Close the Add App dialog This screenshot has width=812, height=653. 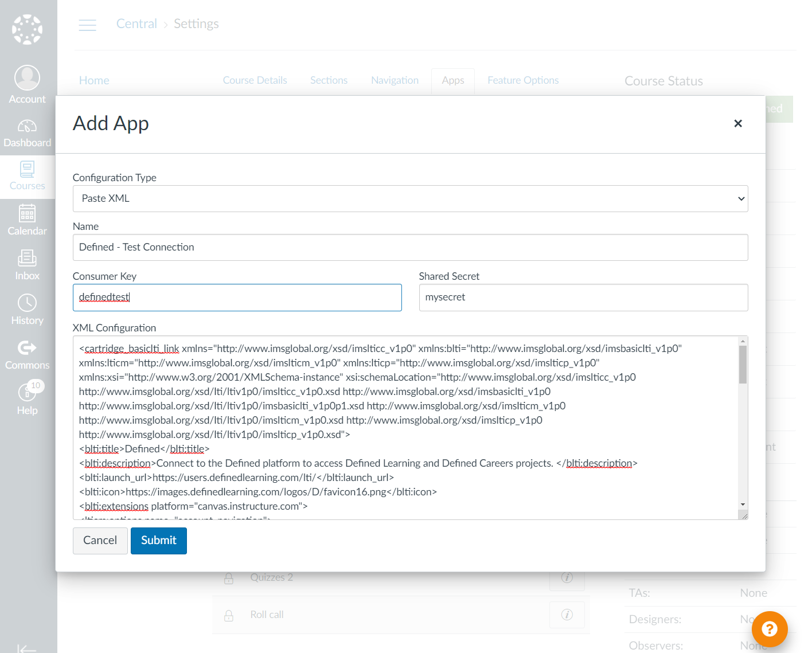738,123
